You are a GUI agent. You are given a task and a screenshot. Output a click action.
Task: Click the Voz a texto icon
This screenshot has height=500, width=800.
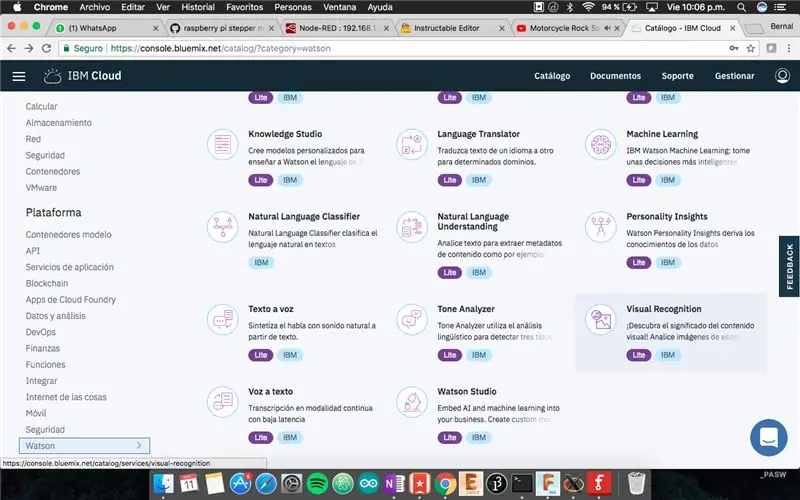(222, 402)
